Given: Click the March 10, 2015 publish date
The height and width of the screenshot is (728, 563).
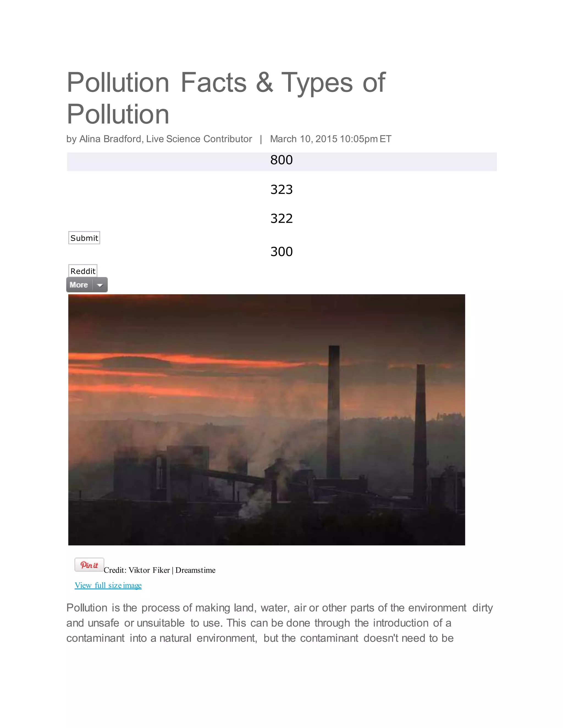Looking at the screenshot, I should tap(303, 139).
